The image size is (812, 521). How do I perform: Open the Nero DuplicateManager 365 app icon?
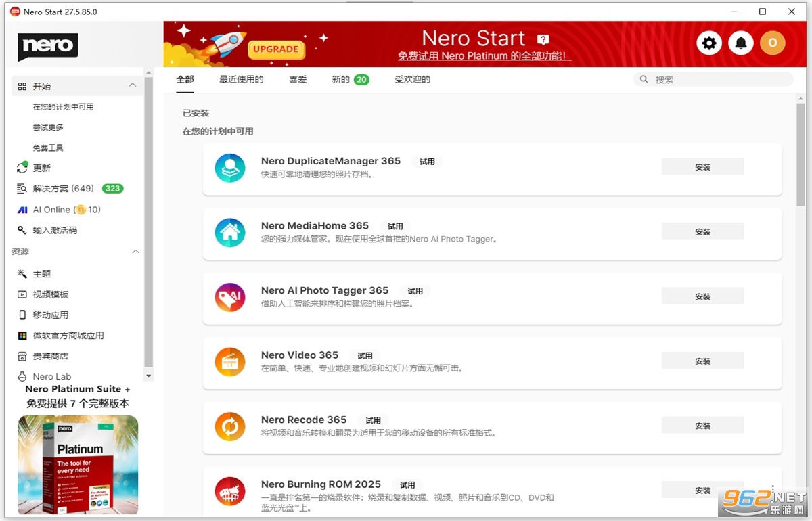point(230,167)
